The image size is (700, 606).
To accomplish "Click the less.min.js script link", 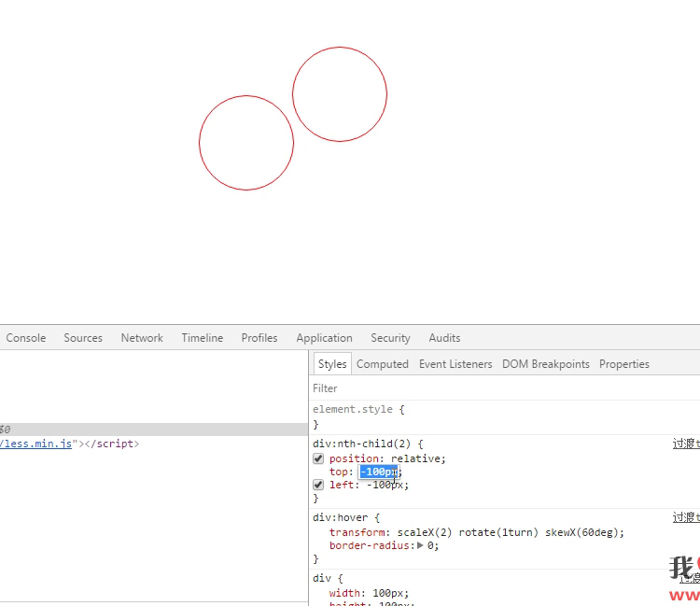I will [35, 444].
